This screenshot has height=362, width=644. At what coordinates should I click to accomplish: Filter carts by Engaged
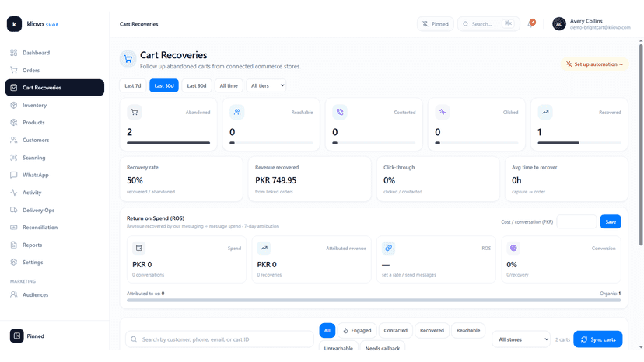pyautogui.click(x=357, y=330)
